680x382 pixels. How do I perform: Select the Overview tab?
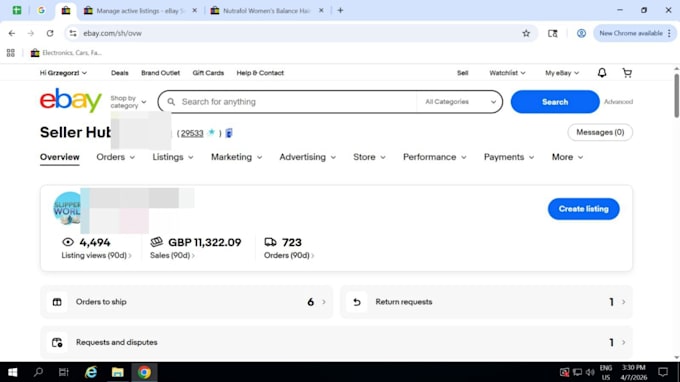59,157
